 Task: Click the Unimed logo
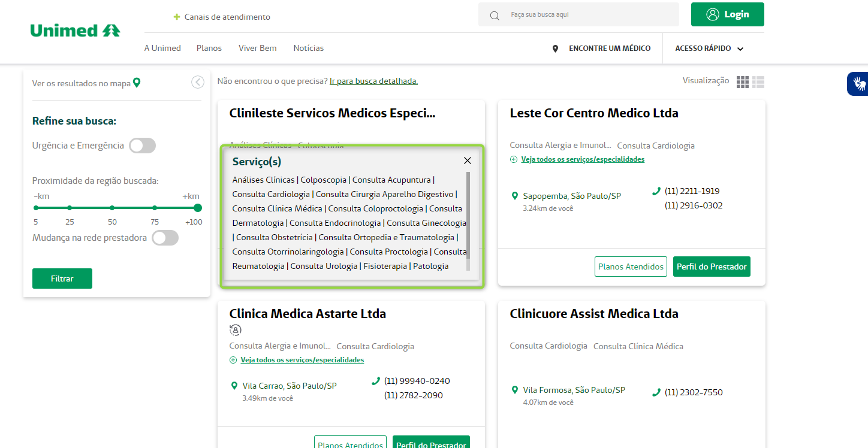point(75,30)
